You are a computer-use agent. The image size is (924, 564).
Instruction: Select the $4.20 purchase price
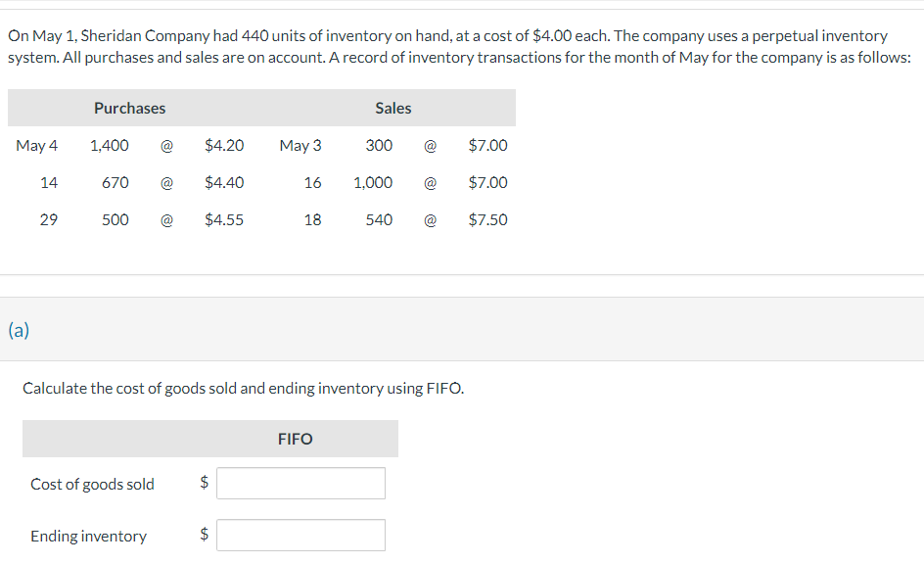pos(224,146)
